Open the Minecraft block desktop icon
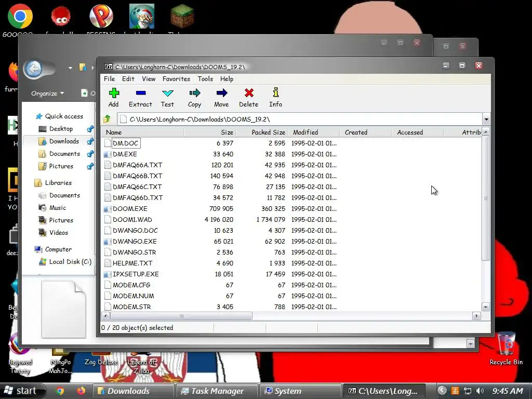 tap(182, 16)
